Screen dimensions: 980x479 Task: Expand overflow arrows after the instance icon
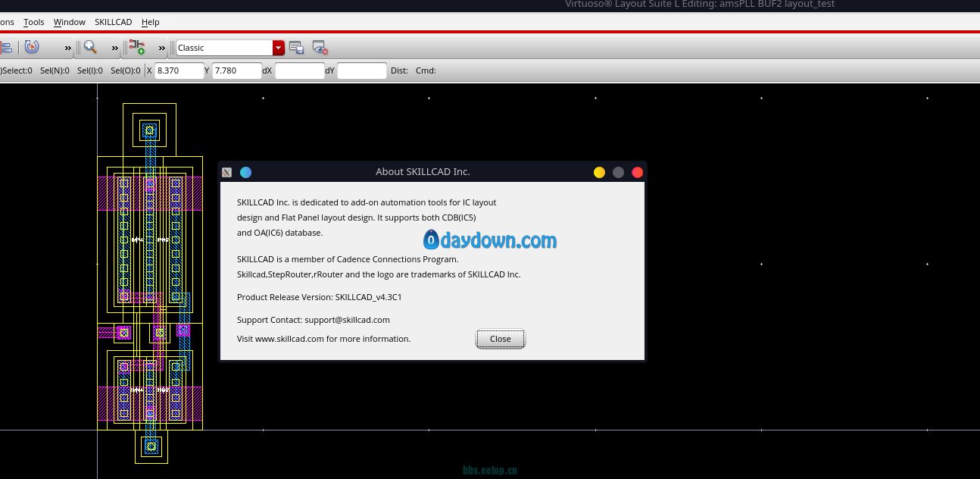pos(162,48)
